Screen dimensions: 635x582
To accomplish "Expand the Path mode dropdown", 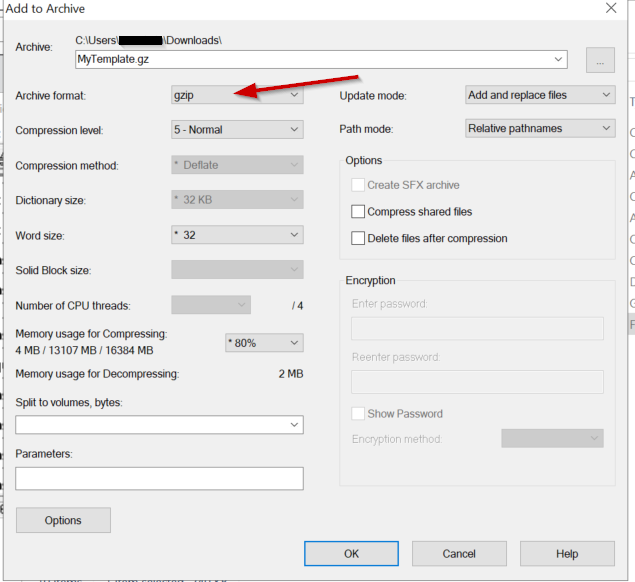I will coord(540,128).
